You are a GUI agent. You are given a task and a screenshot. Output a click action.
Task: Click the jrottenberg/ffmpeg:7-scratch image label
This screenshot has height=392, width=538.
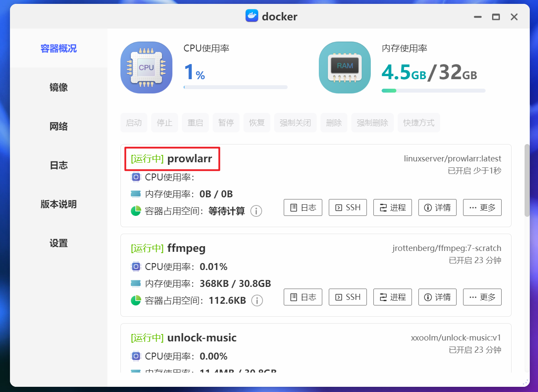[x=447, y=248]
